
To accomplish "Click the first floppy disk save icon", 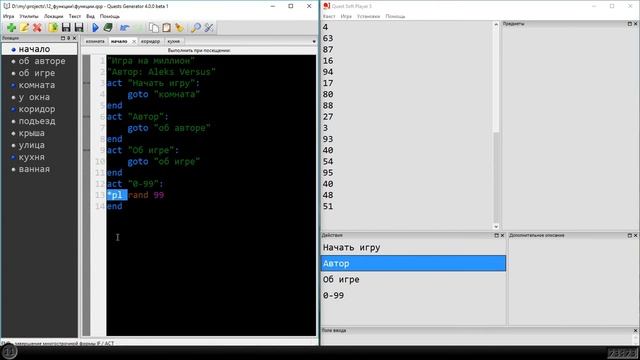I will click(x=66, y=27).
